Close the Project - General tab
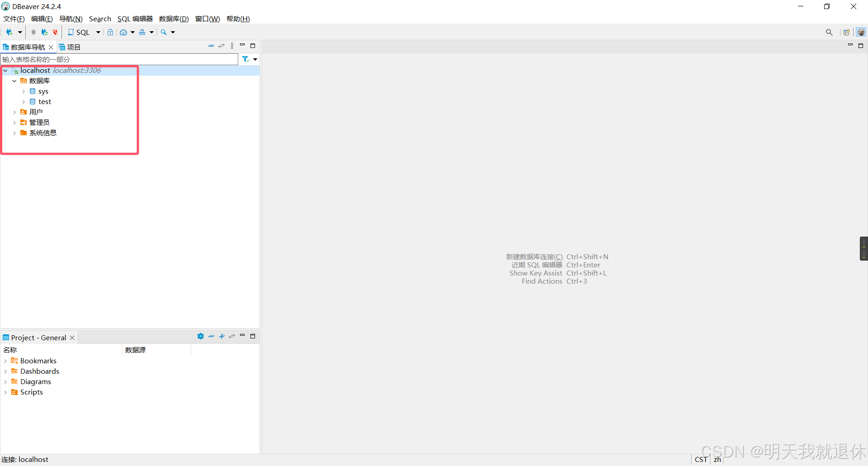Viewport: 868px width, 466px height. (x=72, y=338)
